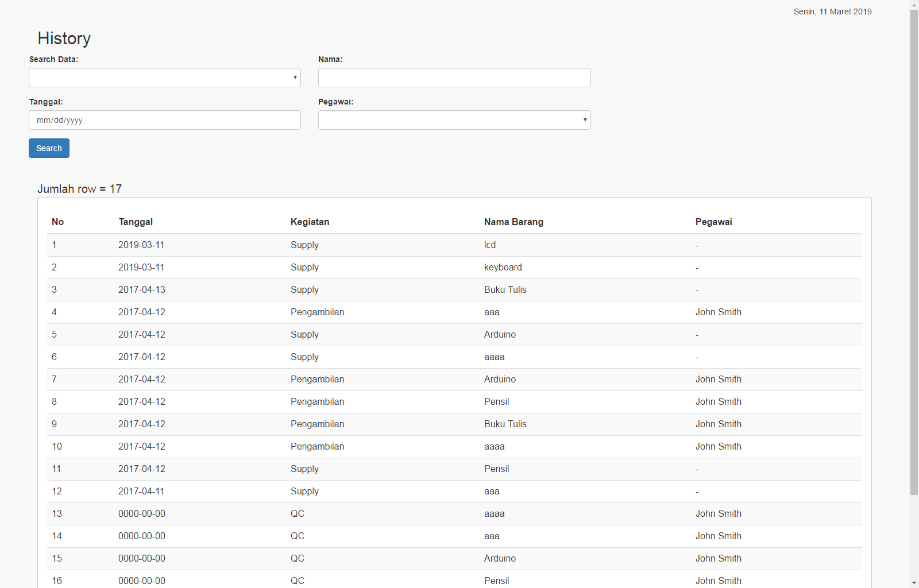Click the vertical scrollbar thumb
Image resolution: width=919 pixels, height=588 pixels.
[x=914, y=253]
